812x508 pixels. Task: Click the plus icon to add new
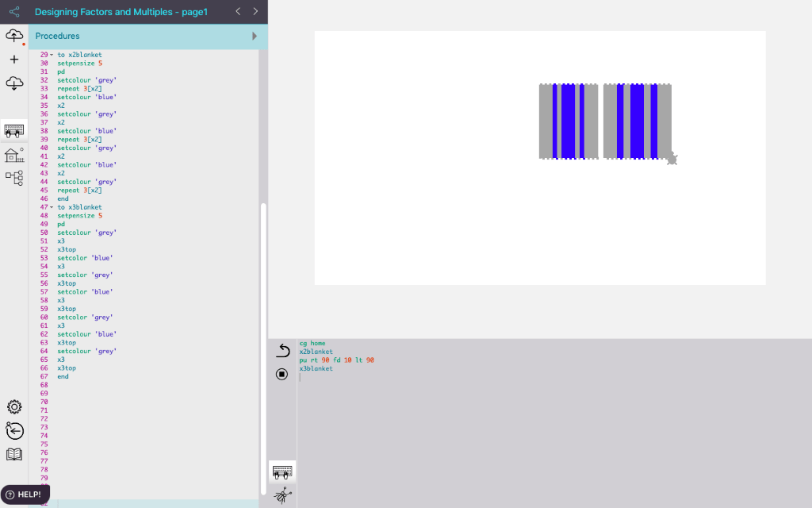[x=14, y=60]
